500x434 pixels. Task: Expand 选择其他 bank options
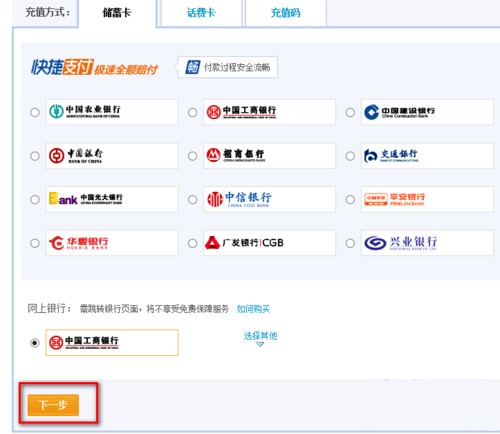tap(260, 338)
